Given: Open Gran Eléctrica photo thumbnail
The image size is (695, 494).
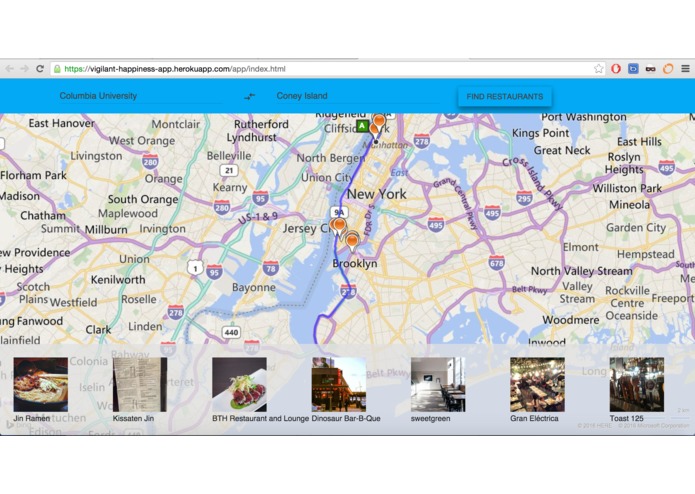Looking at the screenshot, I should (x=537, y=385).
